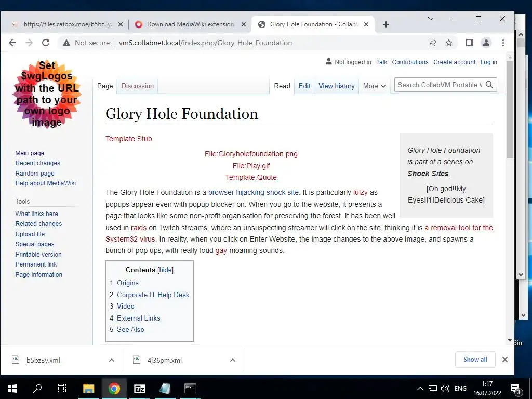Screen dimensions: 532x399
Task: Click the browser forward arrow
Action: click(x=29, y=43)
